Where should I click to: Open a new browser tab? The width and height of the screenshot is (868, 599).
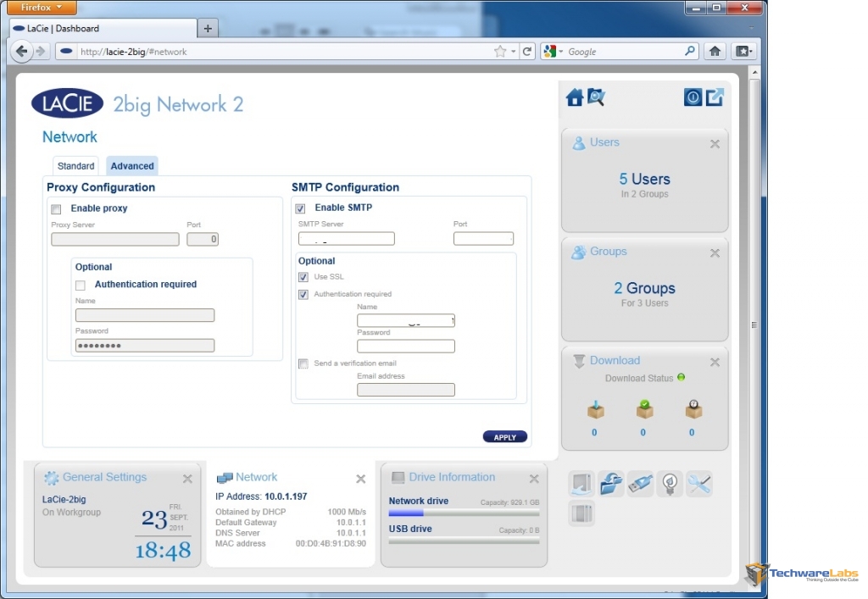[x=208, y=28]
